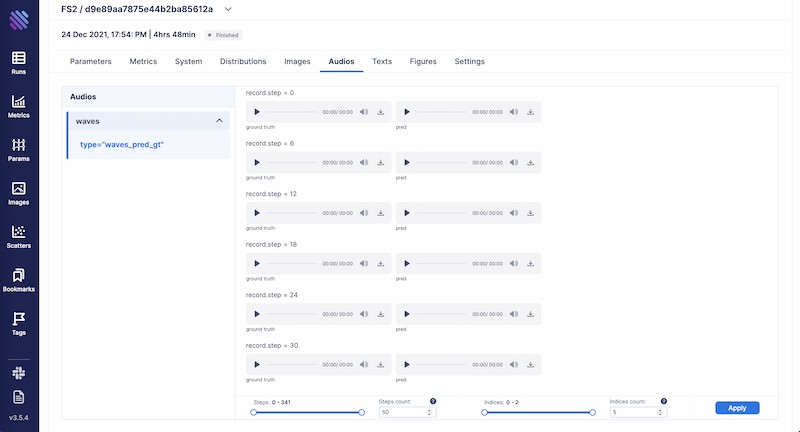Open Bookmarks in sidebar
The width and height of the screenshot is (800, 432).
point(19,280)
